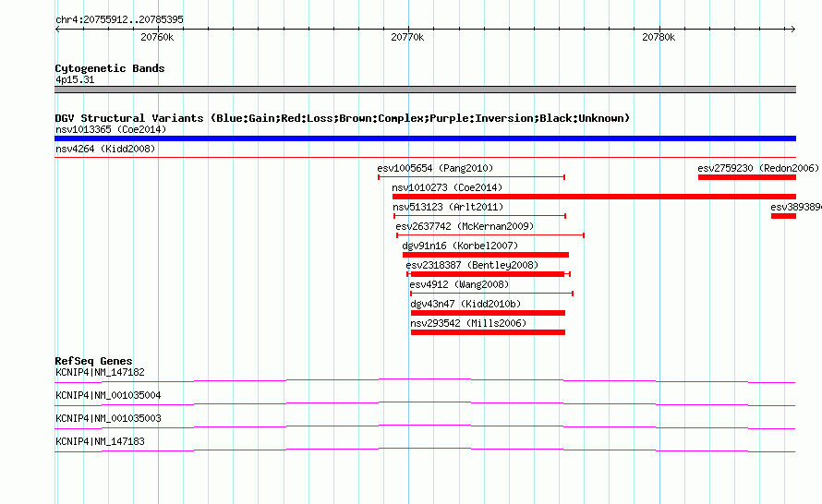This screenshot has height=504, width=822.
Task: Click the esv2637742 (McKernan2009) label text
Action: coord(465,226)
